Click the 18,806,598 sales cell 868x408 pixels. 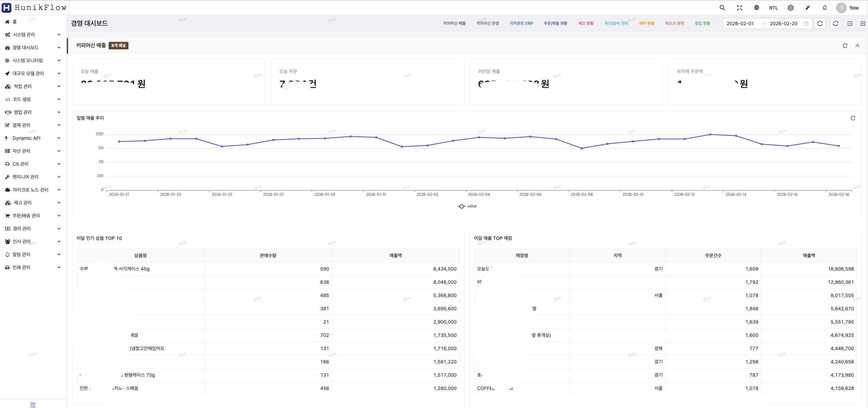[x=809, y=269]
